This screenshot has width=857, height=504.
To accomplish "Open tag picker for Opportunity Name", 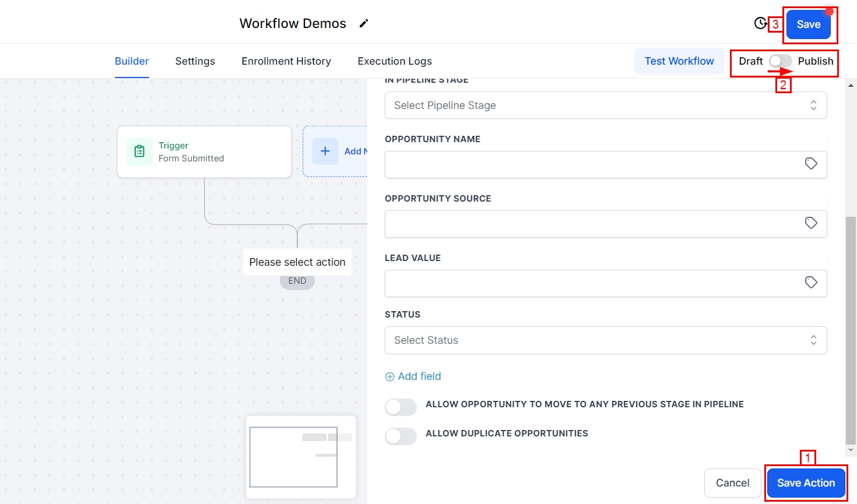I will [810, 164].
